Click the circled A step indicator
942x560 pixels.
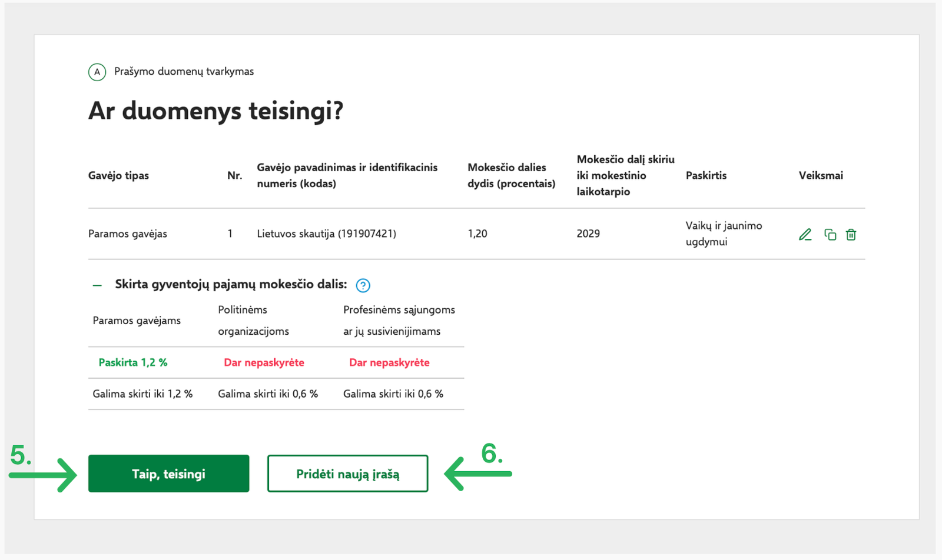[97, 72]
